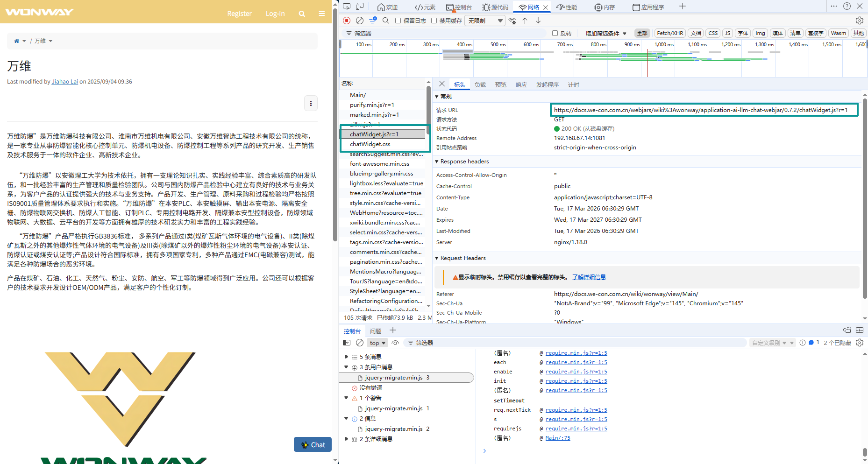The width and height of the screenshot is (868, 464).
Task: Enable the 保留日志 checkbox
Action: click(x=398, y=21)
